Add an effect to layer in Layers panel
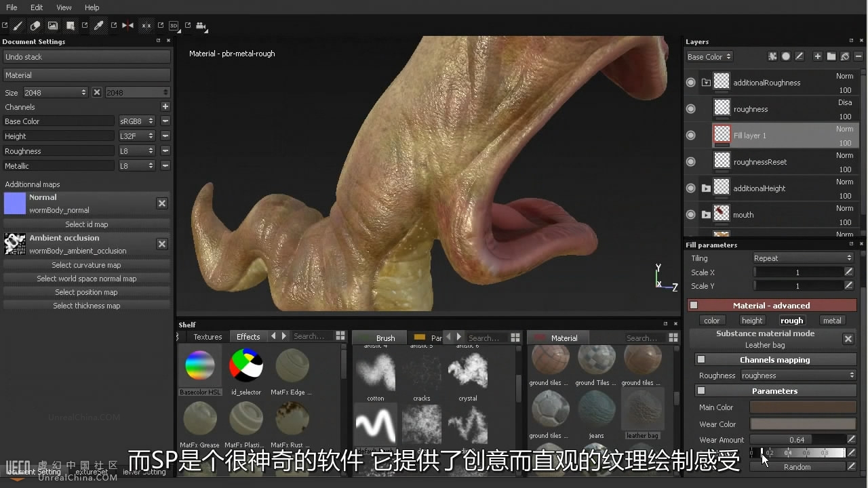Screen dimensions: 868x488 pos(772,57)
